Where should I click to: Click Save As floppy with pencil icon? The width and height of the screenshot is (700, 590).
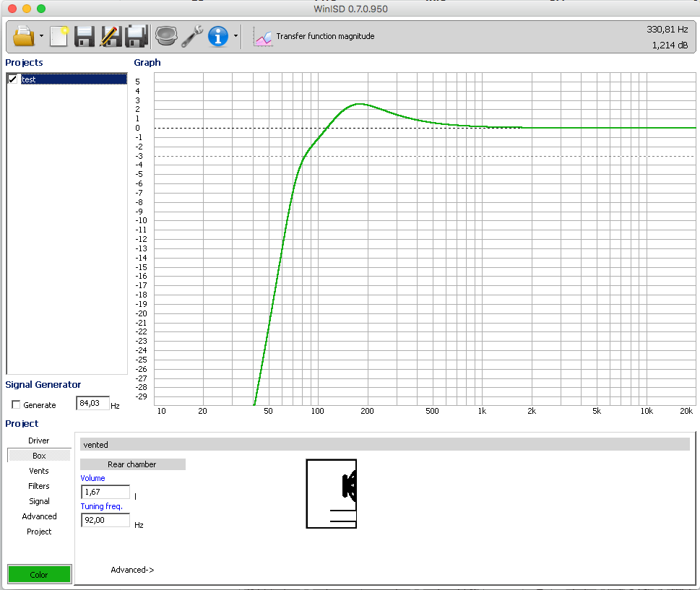[111, 36]
